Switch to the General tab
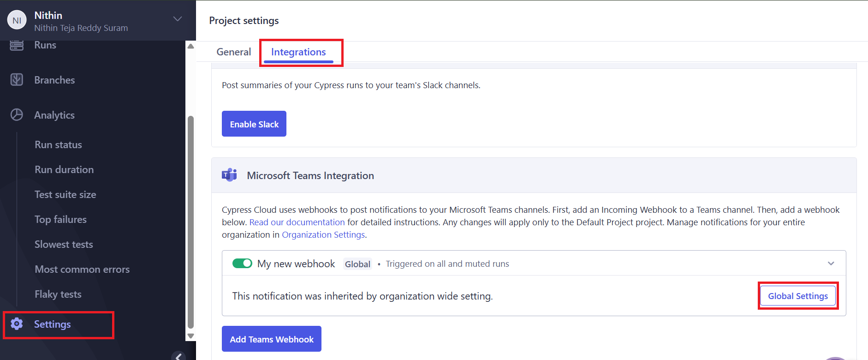 coord(234,52)
